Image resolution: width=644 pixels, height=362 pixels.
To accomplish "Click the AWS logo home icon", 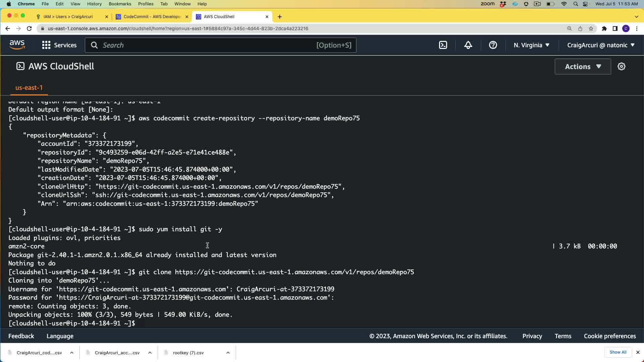I will click(17, 45).
